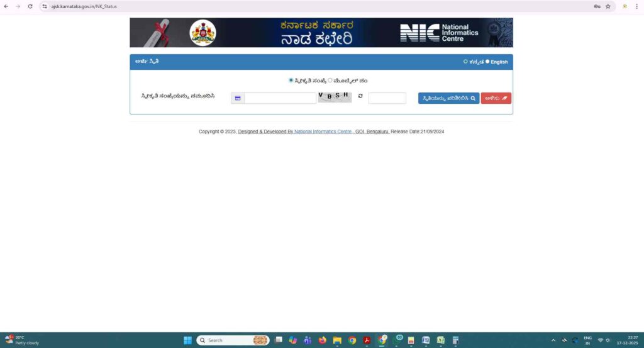Open Microsoft Excel from the taskbar
The width and height of the screenshot is (644, 348).
point(441,340)
